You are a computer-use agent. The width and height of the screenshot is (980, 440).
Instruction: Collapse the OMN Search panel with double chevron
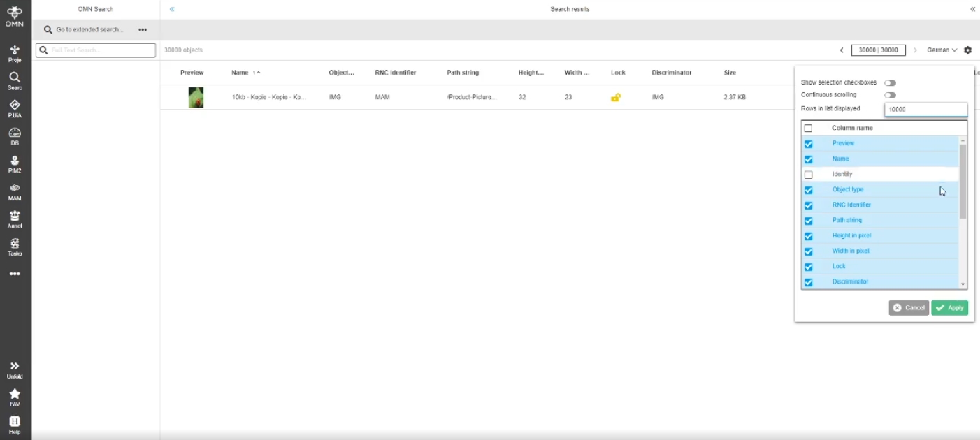coord(172,9)
